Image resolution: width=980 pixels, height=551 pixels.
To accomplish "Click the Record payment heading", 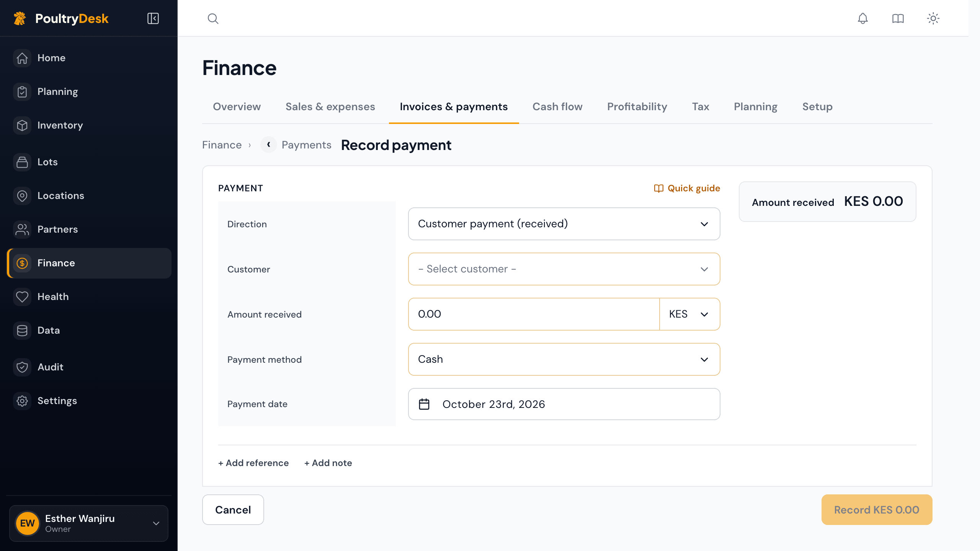I will (x=396, y=145).
